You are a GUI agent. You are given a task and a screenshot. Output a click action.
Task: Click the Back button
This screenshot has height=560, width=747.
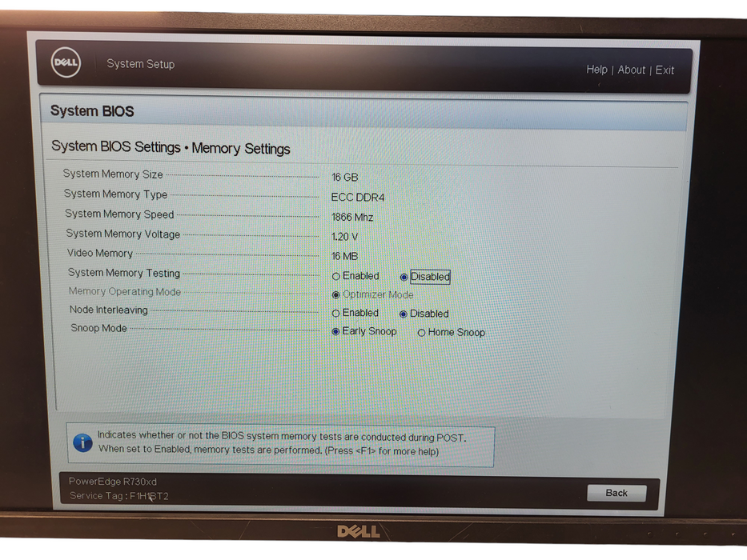point(616,494)
